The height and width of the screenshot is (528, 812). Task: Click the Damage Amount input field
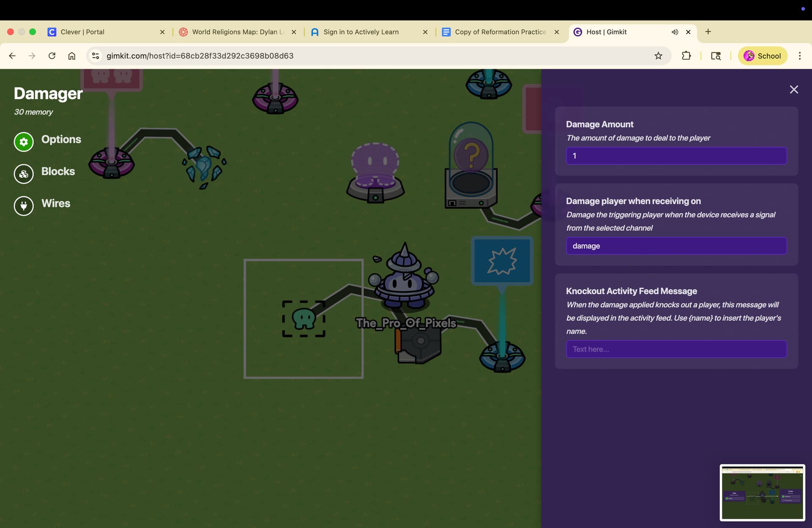676,156
